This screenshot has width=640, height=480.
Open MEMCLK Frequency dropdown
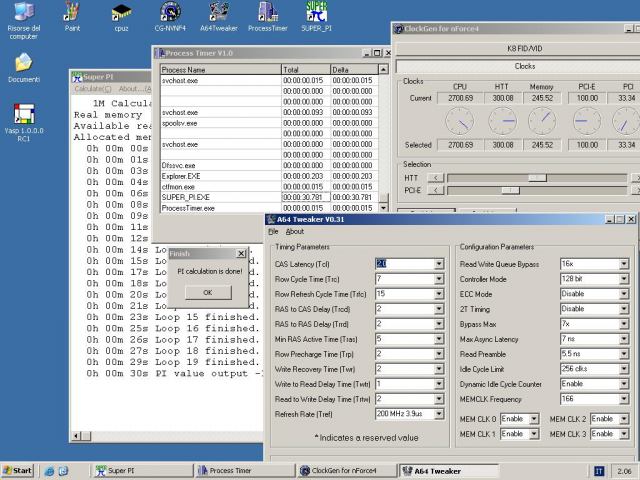point(624,399)
